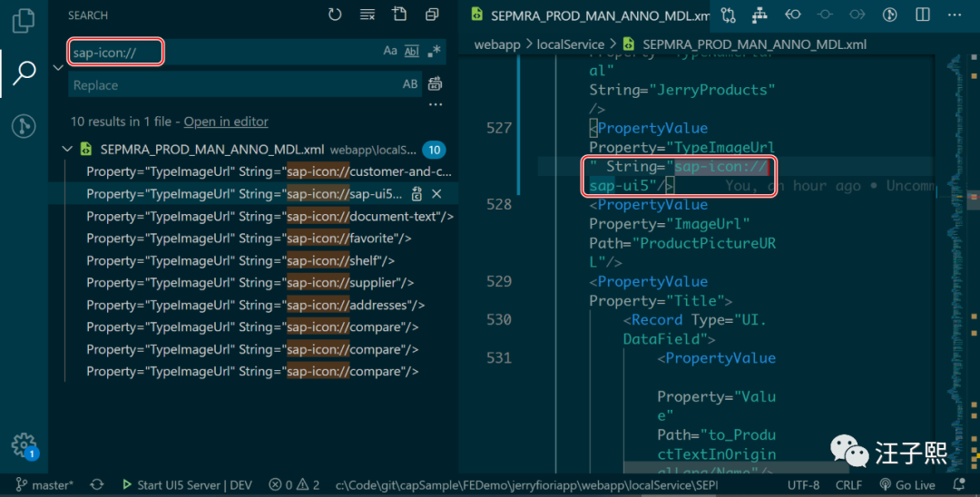Screen dimensions: 980x497
Task: Select the SEPMRA_PROD_MAN_ANNO_MDL.xml editor tab
Action: [590, 15]
